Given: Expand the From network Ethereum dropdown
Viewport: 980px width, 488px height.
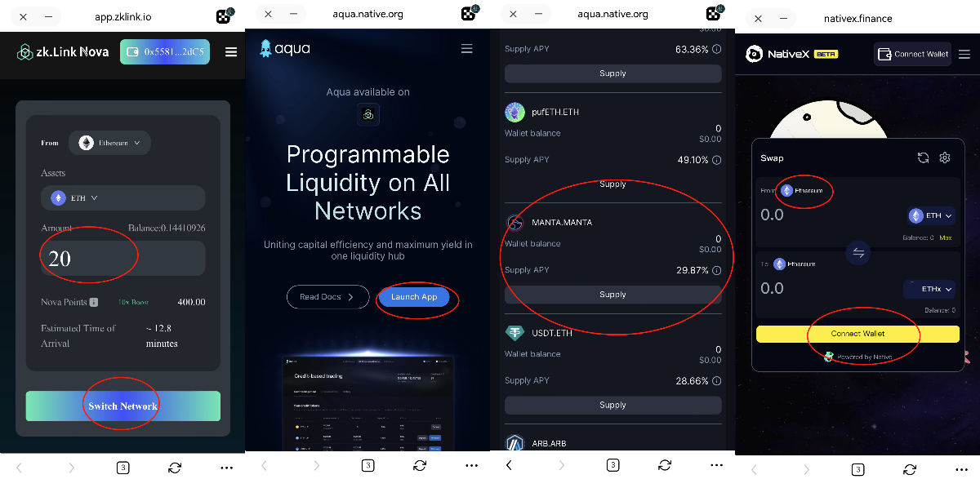Looking at the screenshot, I should [109, 143].
